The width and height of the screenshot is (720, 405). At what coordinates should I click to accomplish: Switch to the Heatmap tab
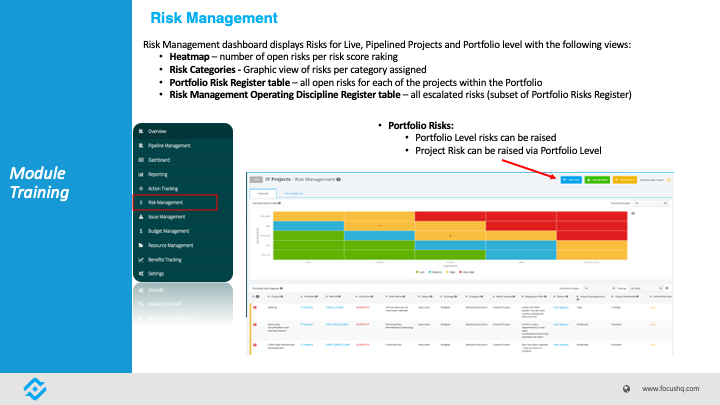[x=263, y=193]
